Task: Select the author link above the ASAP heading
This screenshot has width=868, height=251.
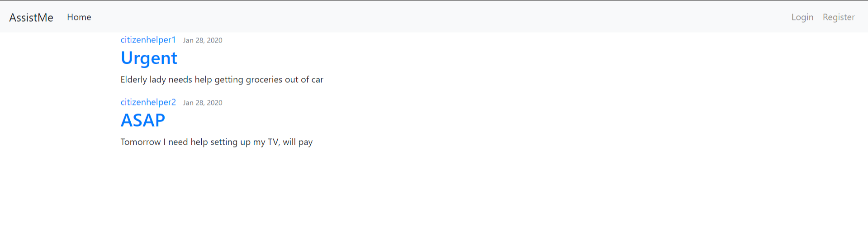Action: (x=148, y=102)
